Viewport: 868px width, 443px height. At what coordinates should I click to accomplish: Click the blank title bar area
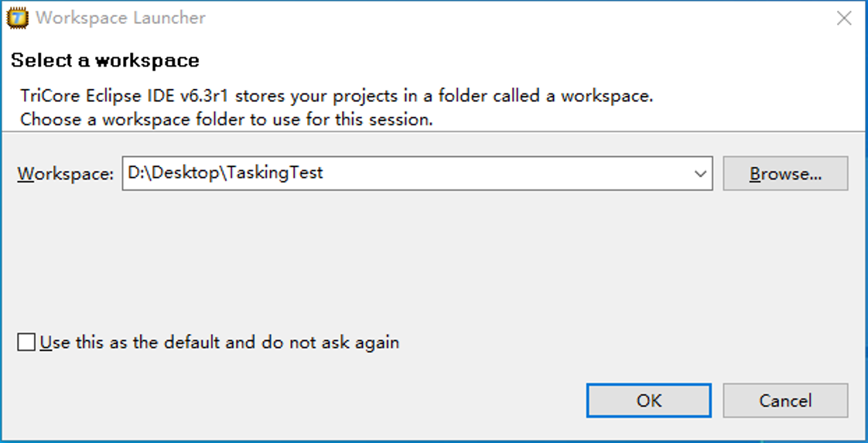503,18
